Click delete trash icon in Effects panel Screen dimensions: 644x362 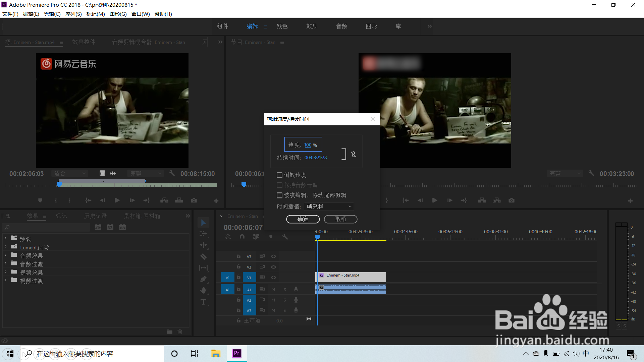pos(180,332)
